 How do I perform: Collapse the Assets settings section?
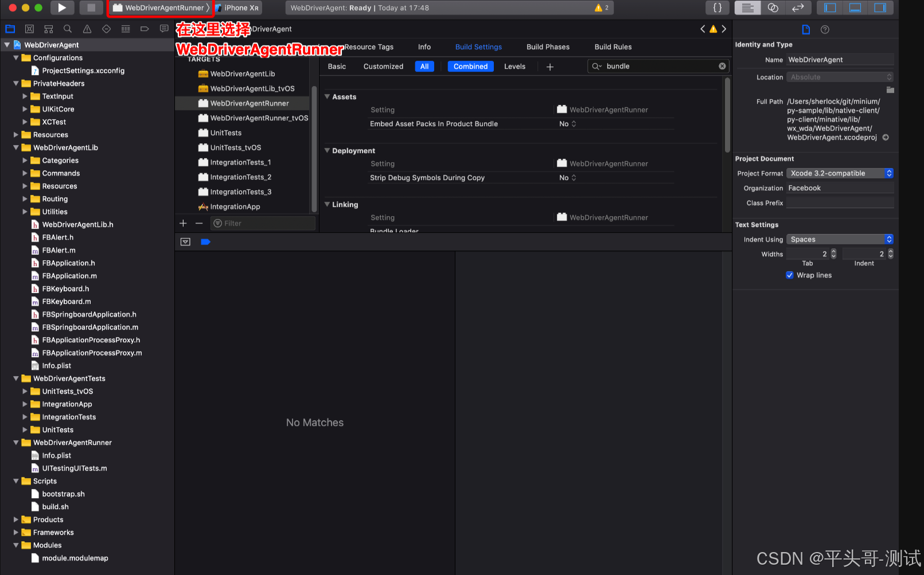(x=327, y=97)
